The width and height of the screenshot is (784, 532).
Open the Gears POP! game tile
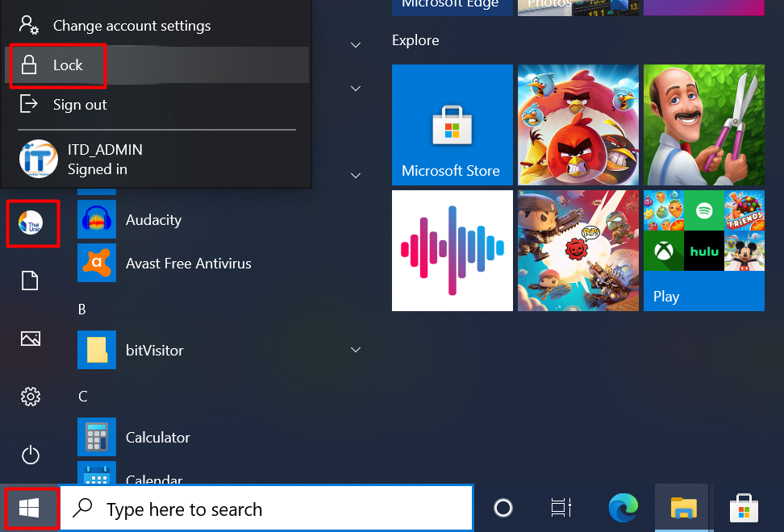(x=578, y=251)
